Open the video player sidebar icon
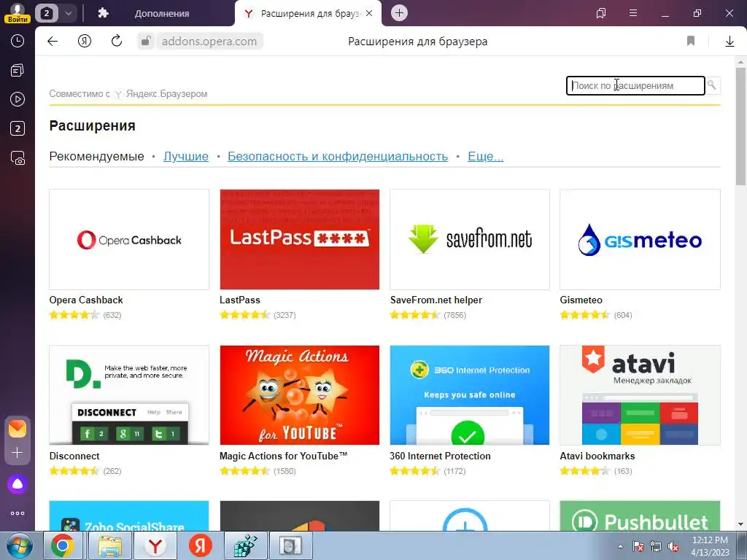Screen dimensions: 747x560 pyautogui.click(x=18, y=99)
